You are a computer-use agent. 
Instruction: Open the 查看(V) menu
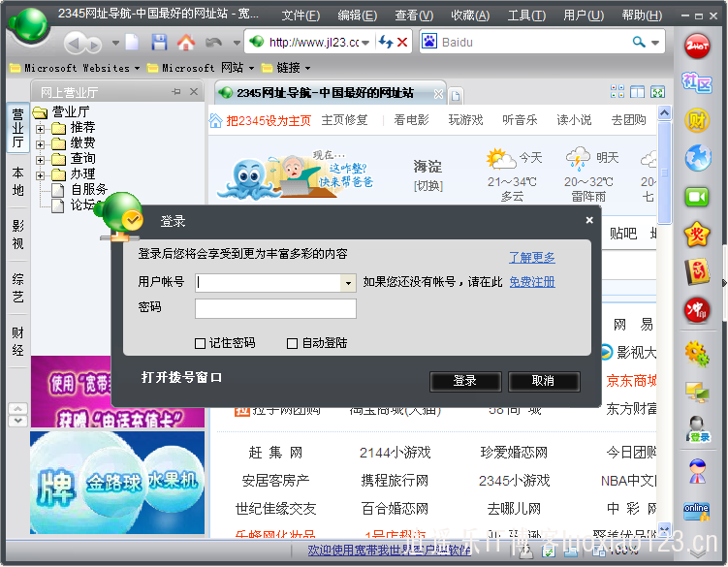[414, 16]
